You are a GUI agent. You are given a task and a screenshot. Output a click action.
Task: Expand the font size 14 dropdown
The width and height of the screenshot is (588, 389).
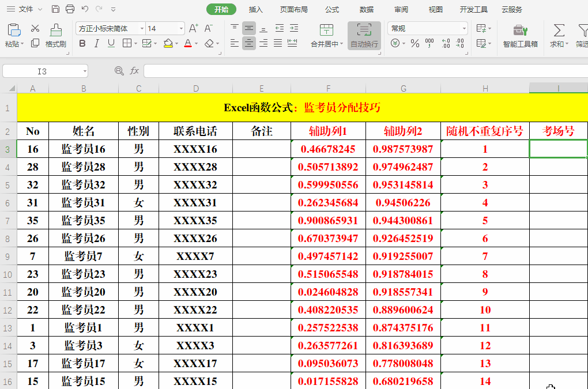(x=181, y=28)
